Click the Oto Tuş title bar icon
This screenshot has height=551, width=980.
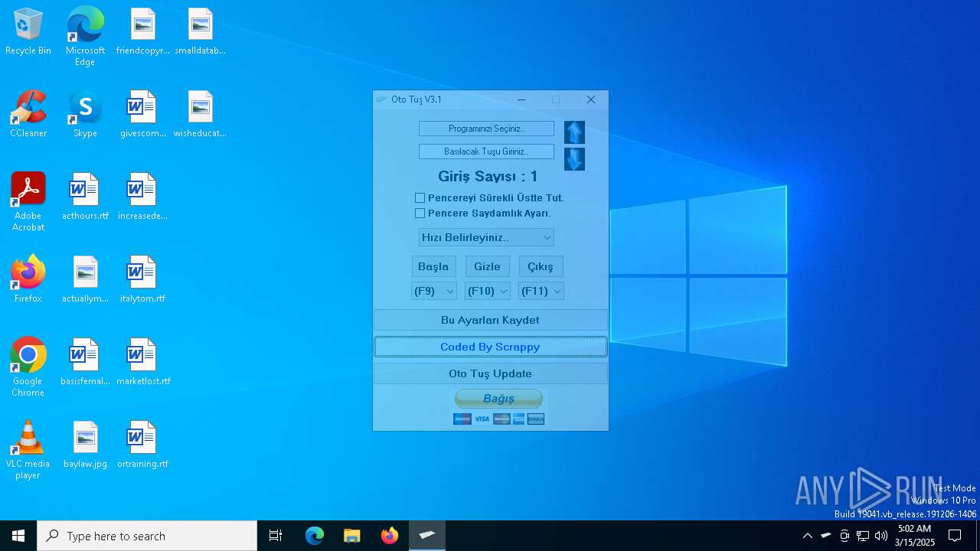381,99
